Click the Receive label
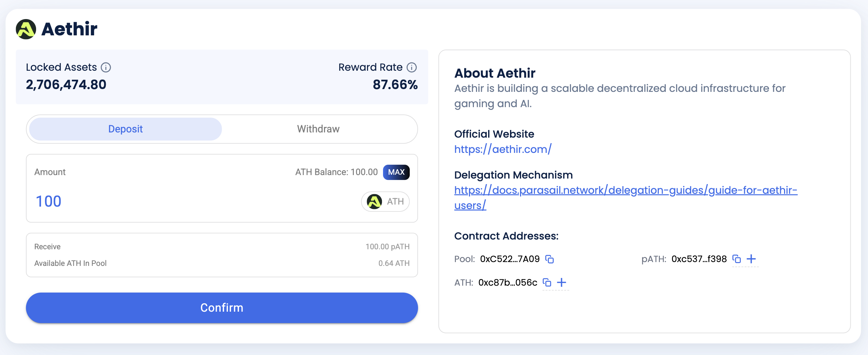Image resolution: width=868 pixels, height=355 pixels. tap(48, 246)
